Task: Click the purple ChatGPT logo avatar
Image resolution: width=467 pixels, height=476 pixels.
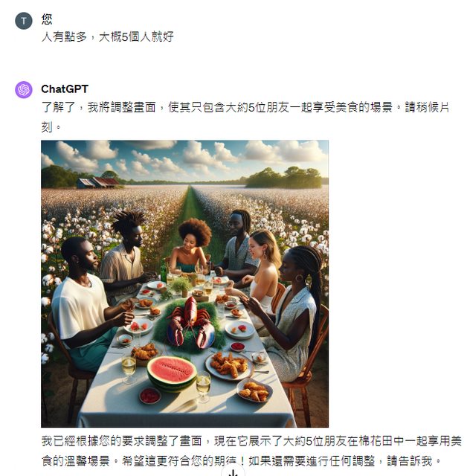Action: click(x=23, y=90)
